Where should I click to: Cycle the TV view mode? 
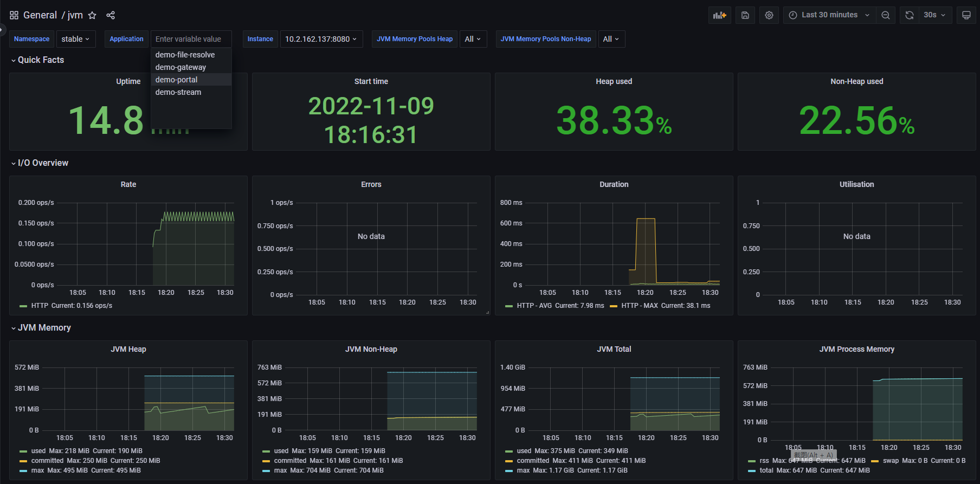(x=966, y=15)
